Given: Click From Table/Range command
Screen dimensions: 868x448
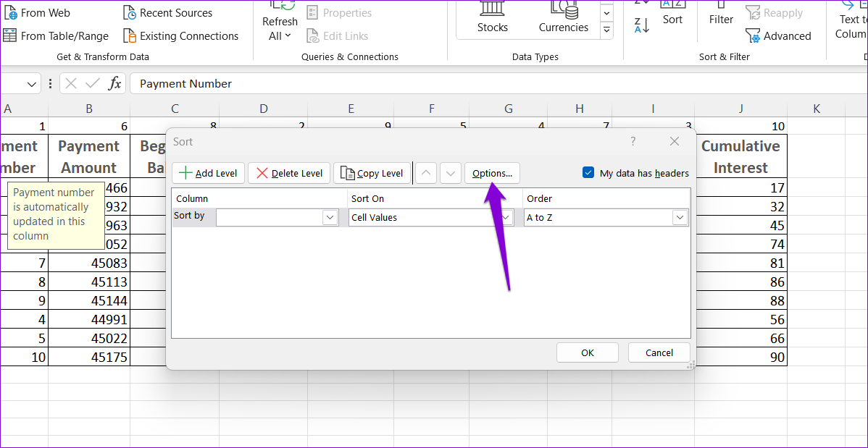Looking at the screenshot, I should point(57,35).
